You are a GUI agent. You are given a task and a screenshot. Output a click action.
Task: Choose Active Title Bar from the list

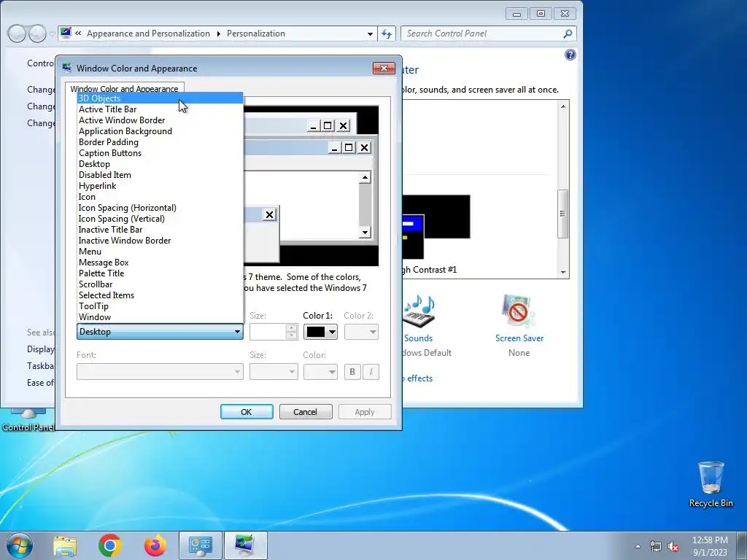160,109
